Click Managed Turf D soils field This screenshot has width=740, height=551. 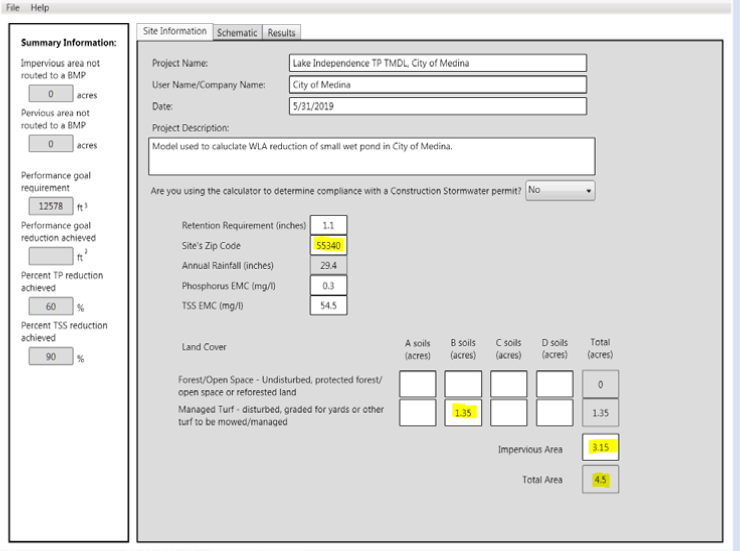(x=554, y=410)
